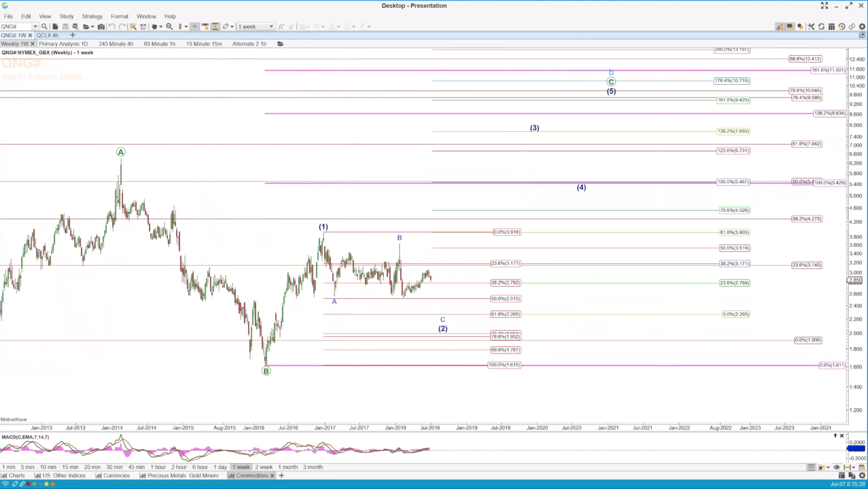
Task: Open the Strategy menu
Action: [x=92, y=17]
